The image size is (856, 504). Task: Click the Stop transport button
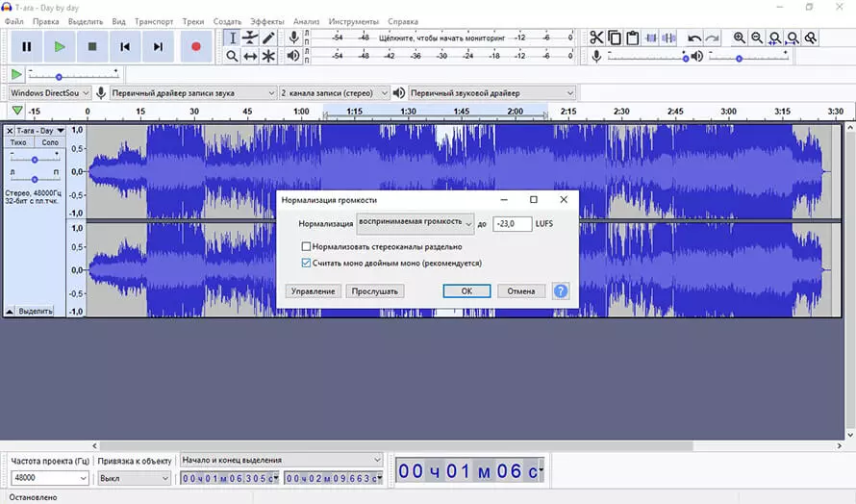[x=92, y=47]
